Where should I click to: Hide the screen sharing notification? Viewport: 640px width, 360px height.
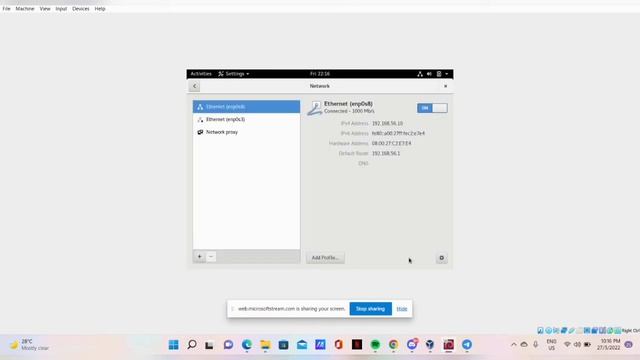(x=402, y=309)
